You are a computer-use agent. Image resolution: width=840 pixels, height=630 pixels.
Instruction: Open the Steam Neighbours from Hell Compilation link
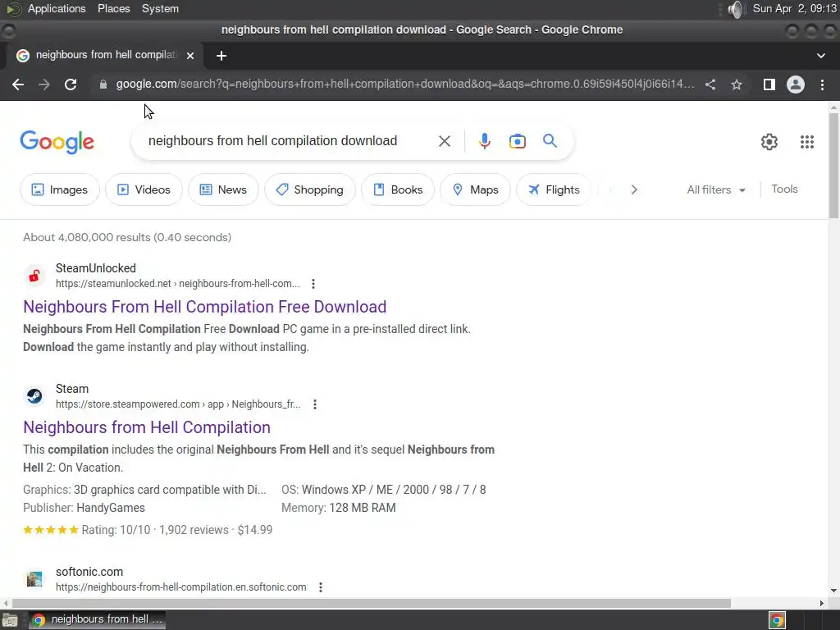click(x=147, y=427)
